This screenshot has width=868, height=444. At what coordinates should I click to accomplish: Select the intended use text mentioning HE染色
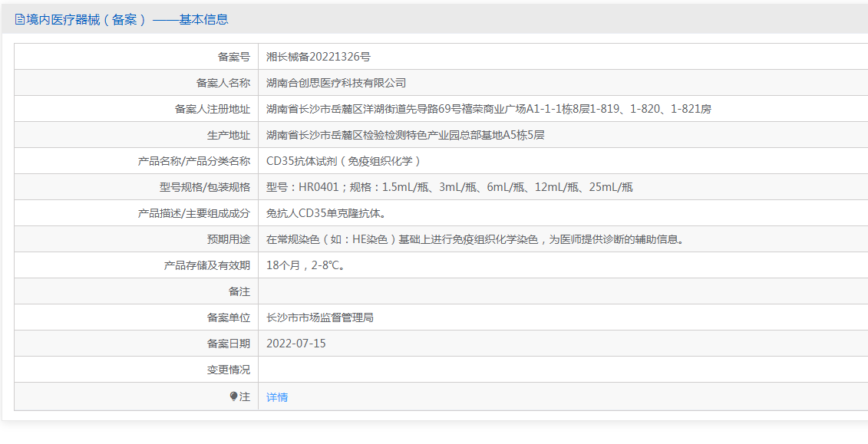(476, 239)
